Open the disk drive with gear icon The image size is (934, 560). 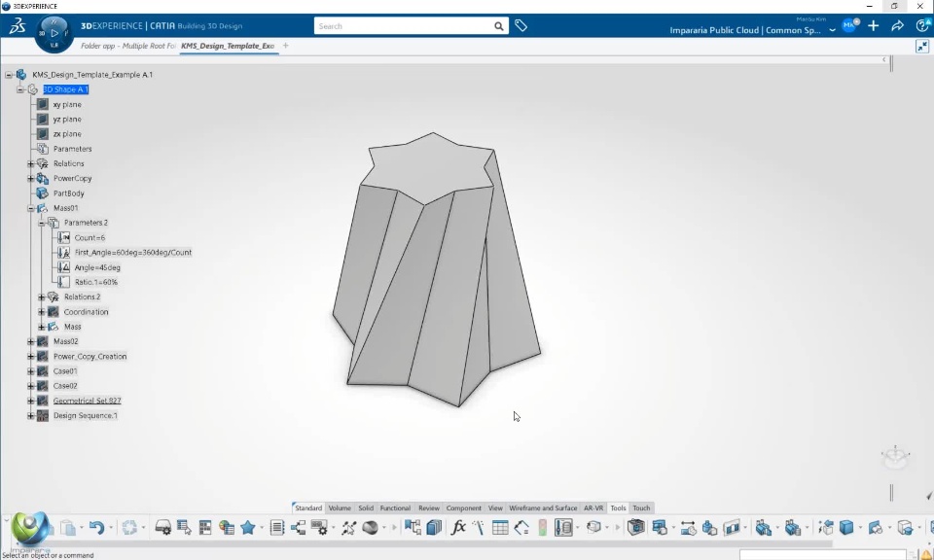[x=163, y=527]
